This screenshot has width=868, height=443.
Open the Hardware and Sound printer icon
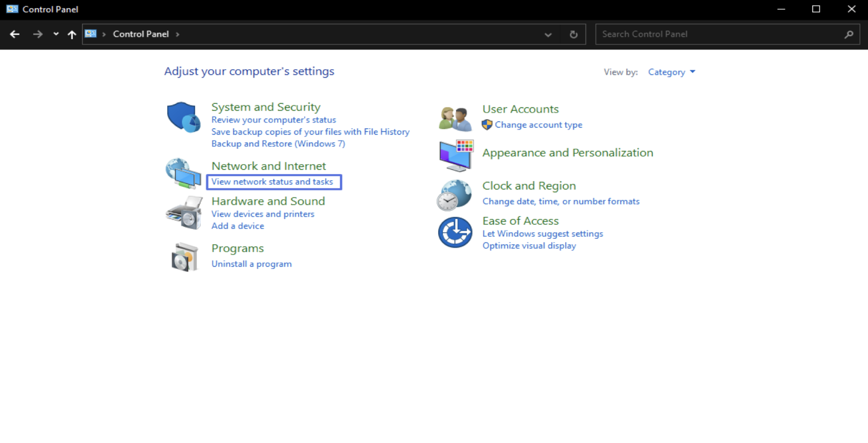(184, 213)
